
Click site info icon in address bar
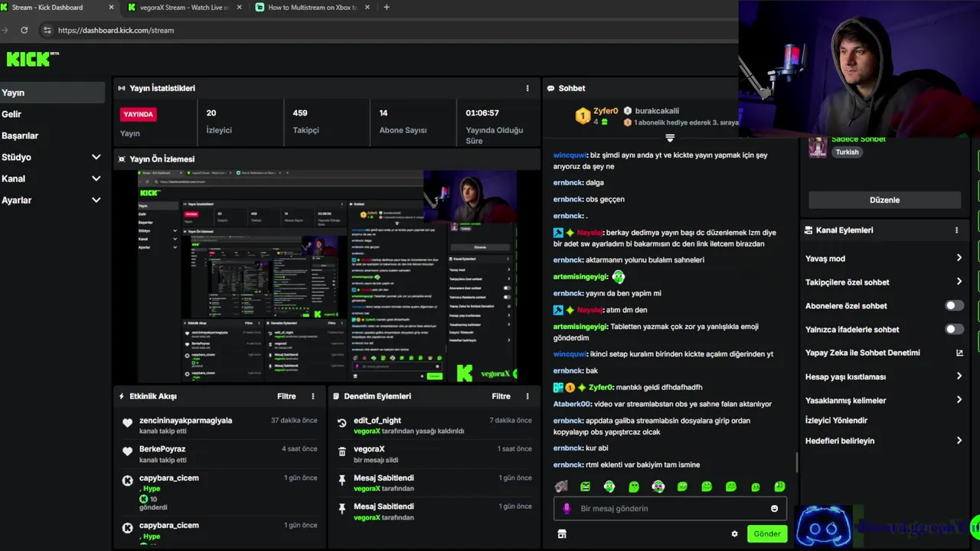pos(47,30)
